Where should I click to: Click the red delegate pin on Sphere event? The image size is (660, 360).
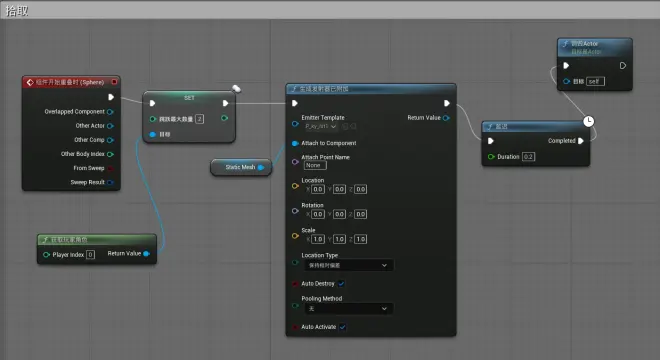114,82
